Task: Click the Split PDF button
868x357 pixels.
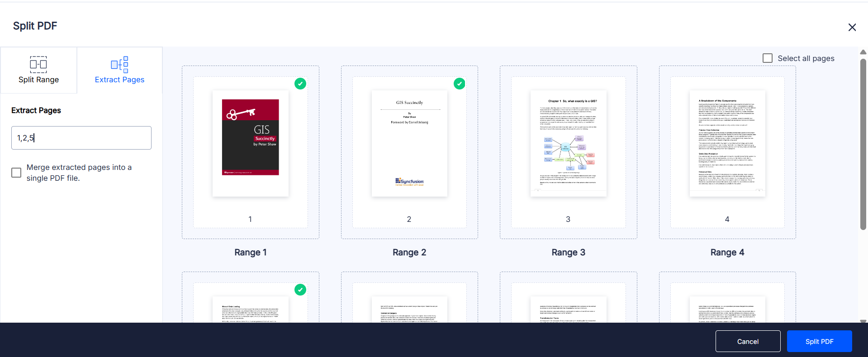Action: tap(819, 341)
